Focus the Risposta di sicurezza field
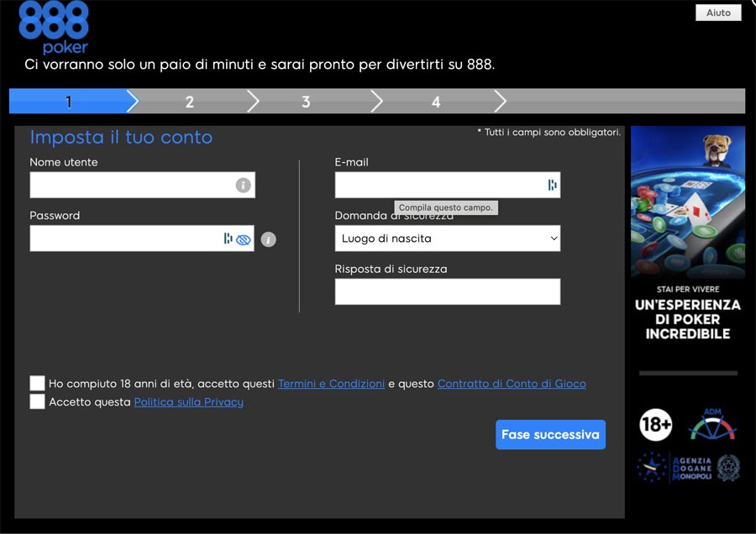 (x=448, y=291)
